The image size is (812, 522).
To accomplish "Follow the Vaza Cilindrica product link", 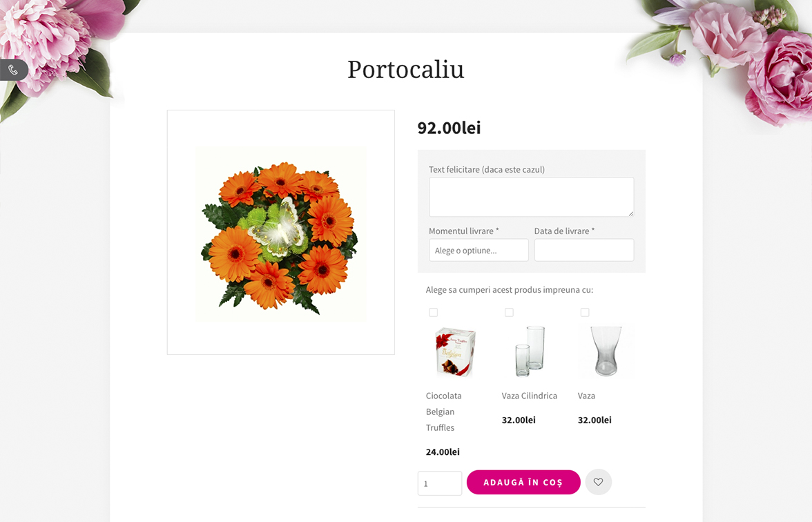I will click(x=529, y=396).
